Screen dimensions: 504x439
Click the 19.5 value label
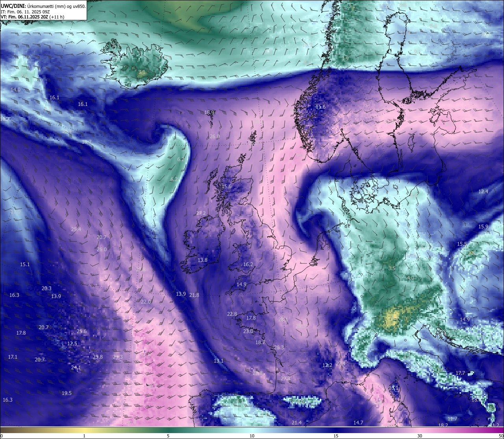pos(67,393)
